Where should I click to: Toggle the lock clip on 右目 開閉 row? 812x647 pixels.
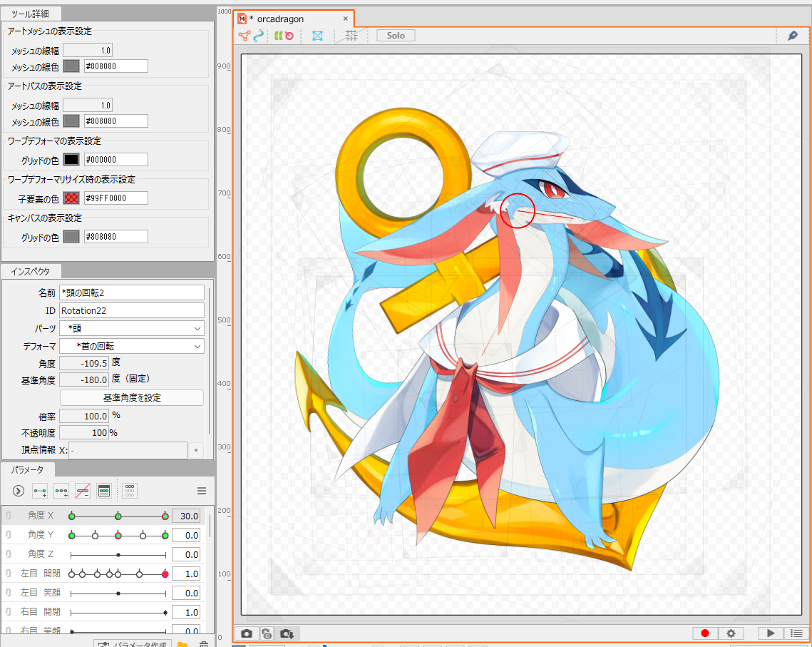9,612
